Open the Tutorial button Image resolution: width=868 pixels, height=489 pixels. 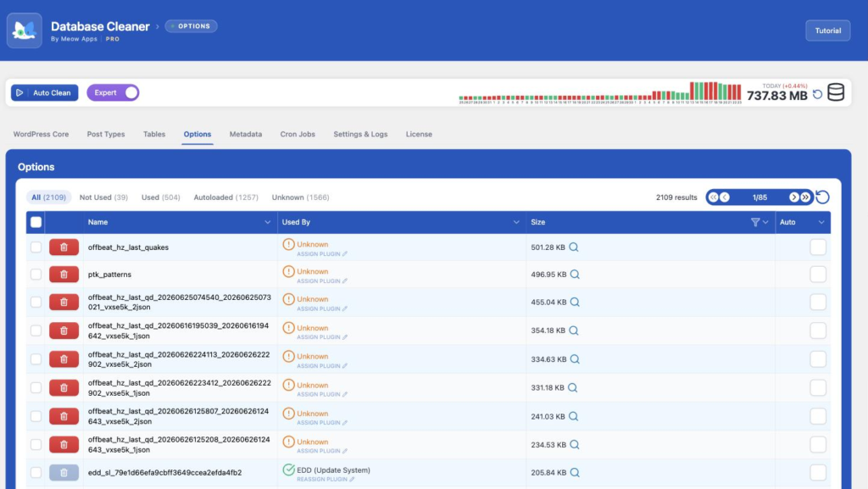click(x=827, y=31)
